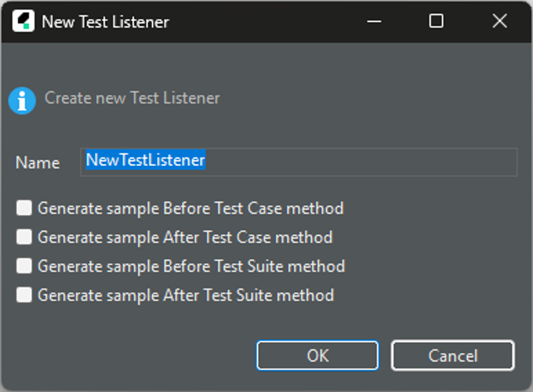Toggle the After Test Suite method checkbox

pyautogui.click(x=24, y=295)
